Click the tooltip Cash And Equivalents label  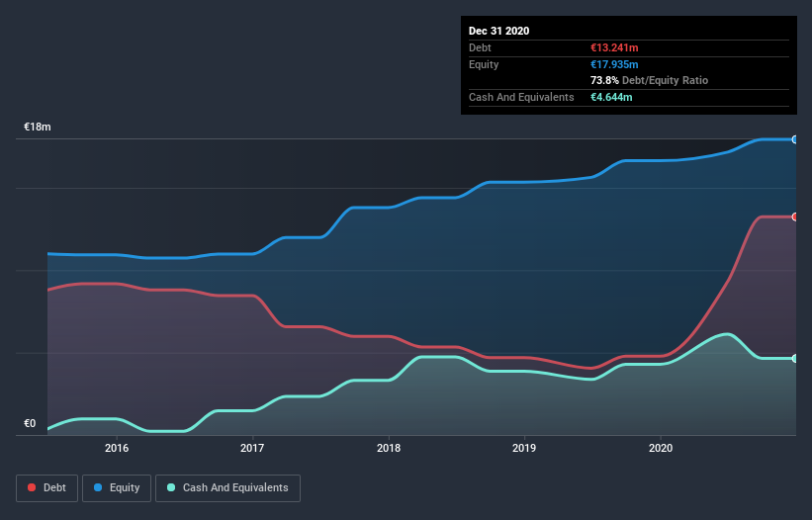(x=521, y=97)
